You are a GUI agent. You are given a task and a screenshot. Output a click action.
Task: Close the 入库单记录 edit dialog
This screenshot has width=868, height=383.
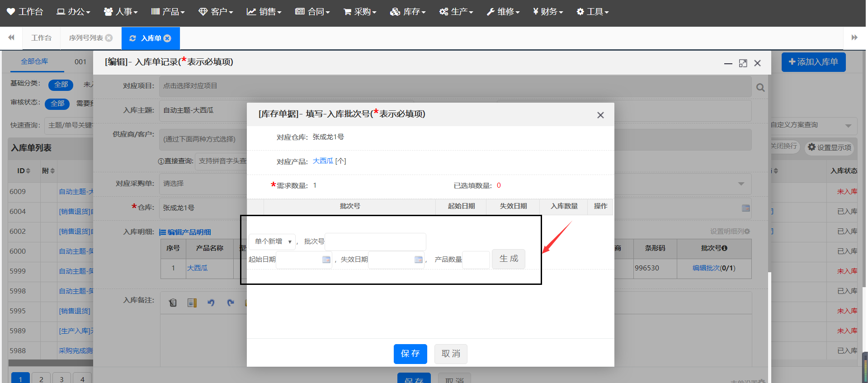pyautogui.click(x=757, y=63)
